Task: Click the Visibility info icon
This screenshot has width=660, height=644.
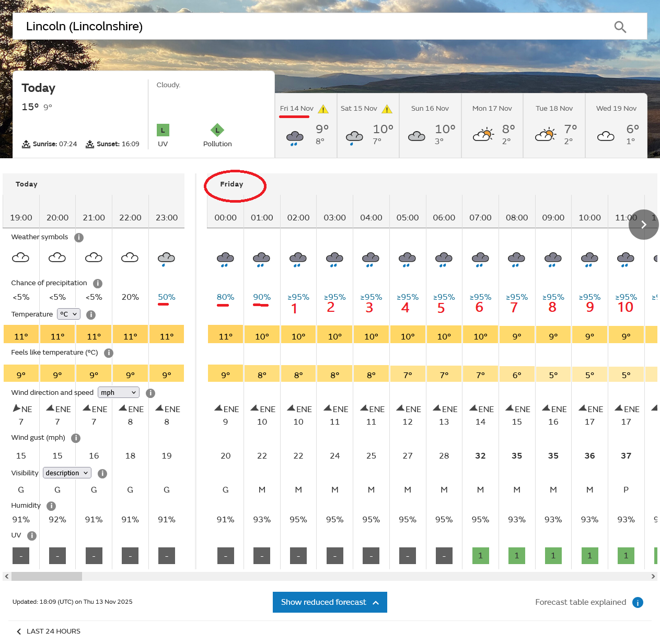Action: click(102, 474)
